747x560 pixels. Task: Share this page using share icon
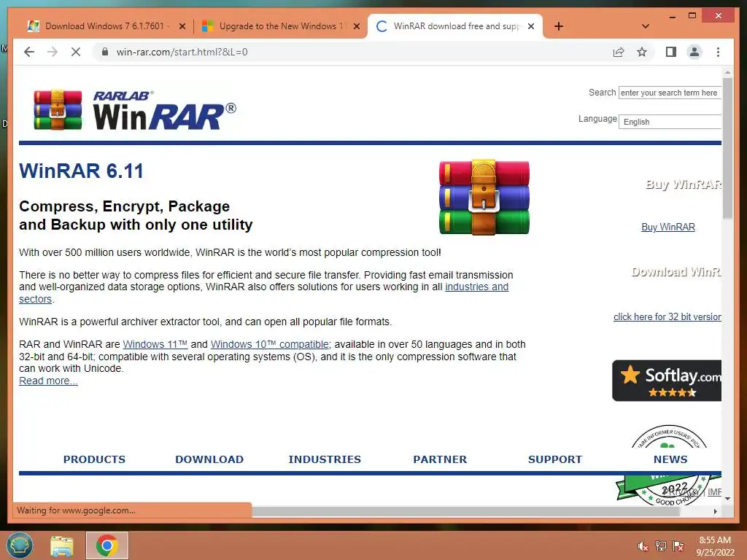(619, 52)
